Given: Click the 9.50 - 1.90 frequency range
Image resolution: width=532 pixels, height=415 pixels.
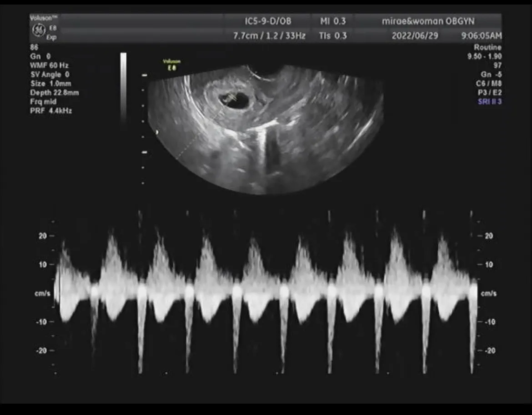Looking at the screenshot, I should (485, 56).
